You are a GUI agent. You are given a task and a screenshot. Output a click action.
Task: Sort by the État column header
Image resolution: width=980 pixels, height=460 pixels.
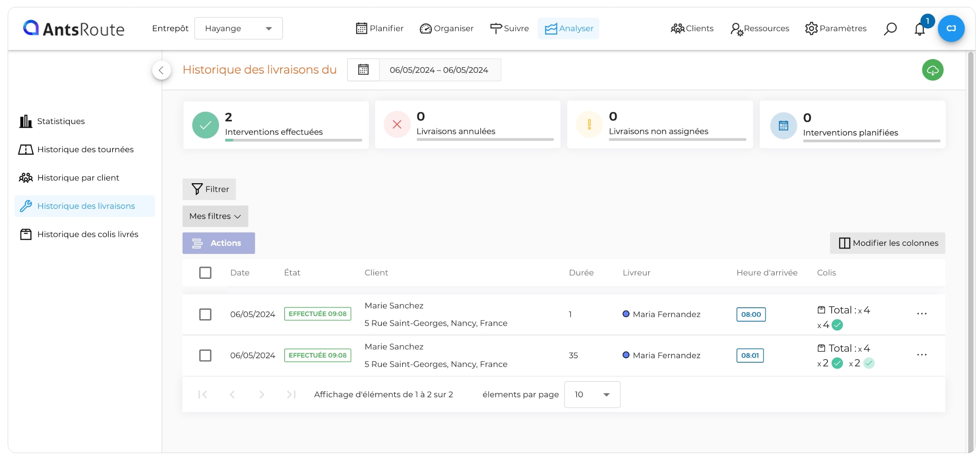point(292,273)
